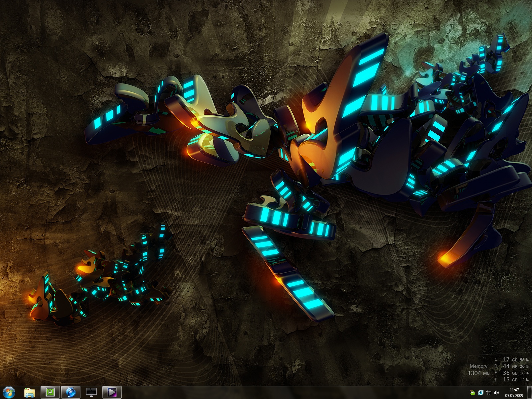Open the blue globe browser taskbar icon
The width and height of the screenshot is (532, 399).
pyautogui.click(x=71, y=393)
